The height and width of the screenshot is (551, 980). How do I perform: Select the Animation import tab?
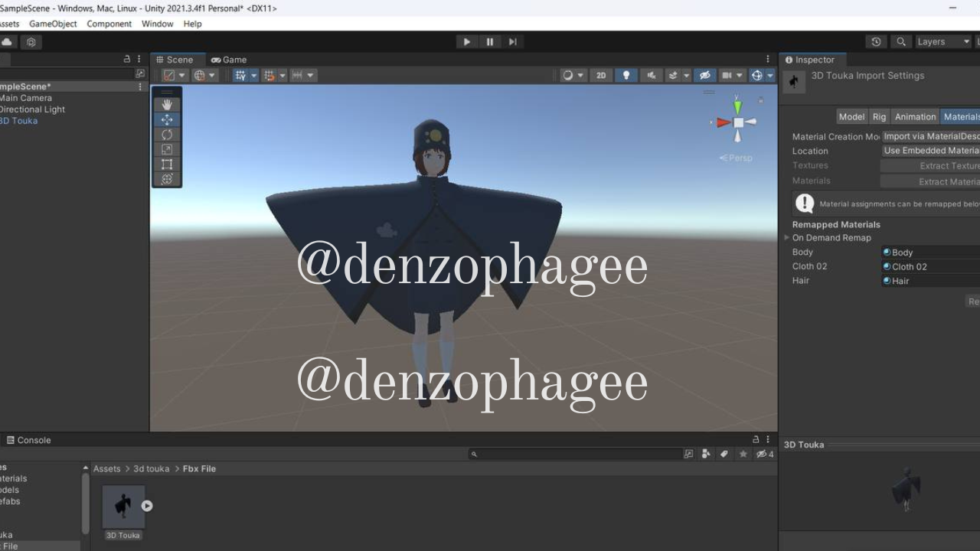point(916,116)
